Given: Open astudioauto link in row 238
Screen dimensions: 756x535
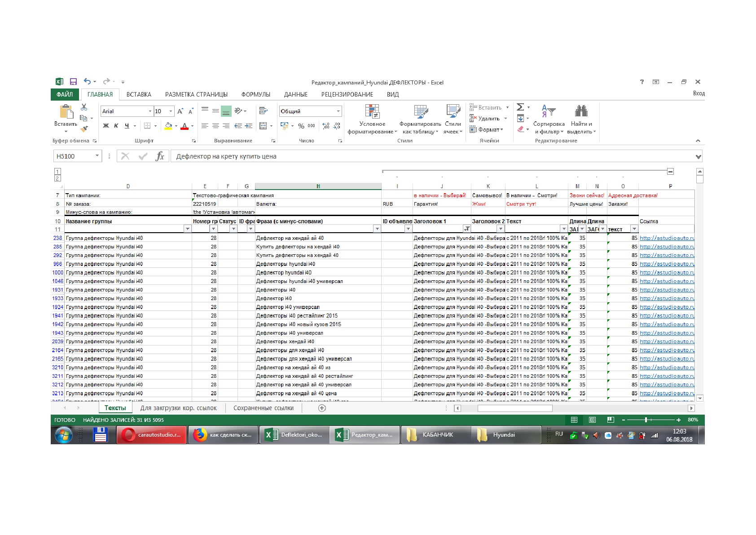Looking at the screenshot, I should click(x=667, y=238).
